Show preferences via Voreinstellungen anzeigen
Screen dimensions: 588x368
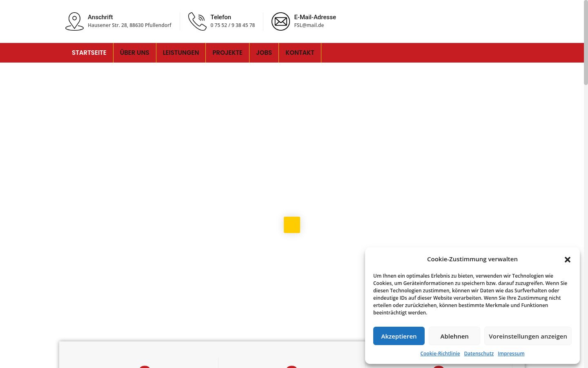click(528, 336)
